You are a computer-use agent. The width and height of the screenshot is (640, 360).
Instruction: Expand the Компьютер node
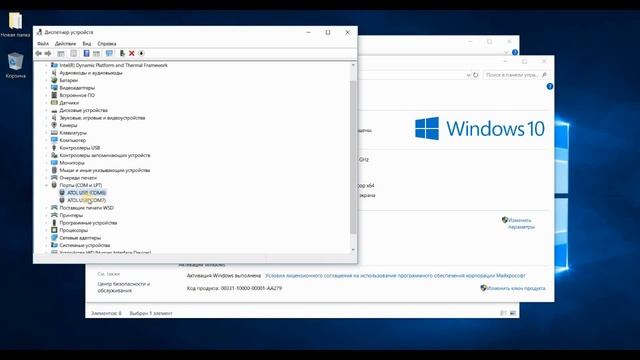pyautogui.click(x=46, y=140)
